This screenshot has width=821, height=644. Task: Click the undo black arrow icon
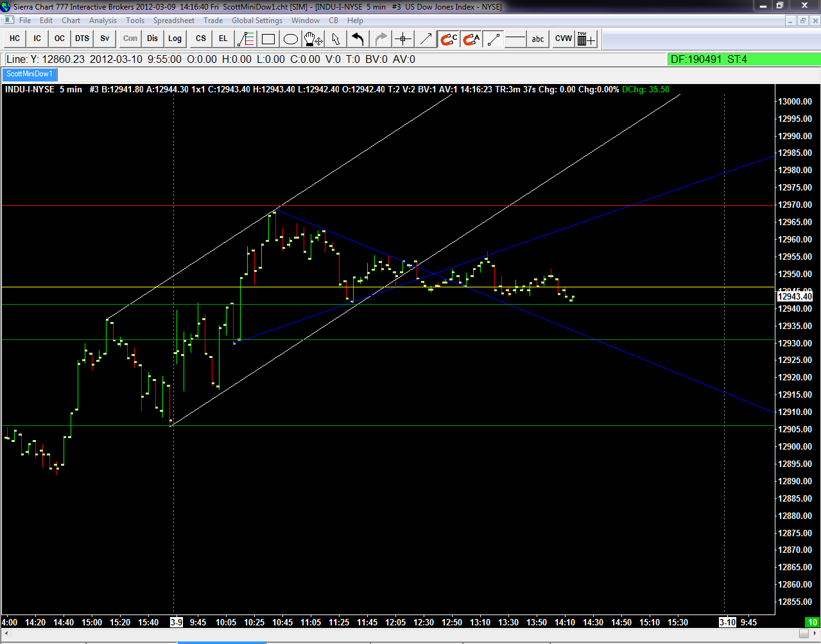(358, 38)
